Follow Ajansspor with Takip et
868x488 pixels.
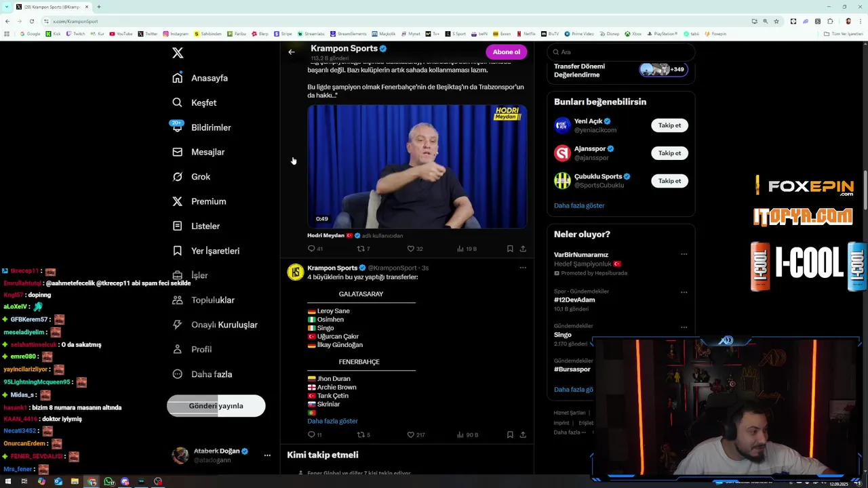[x=669, y=153]
